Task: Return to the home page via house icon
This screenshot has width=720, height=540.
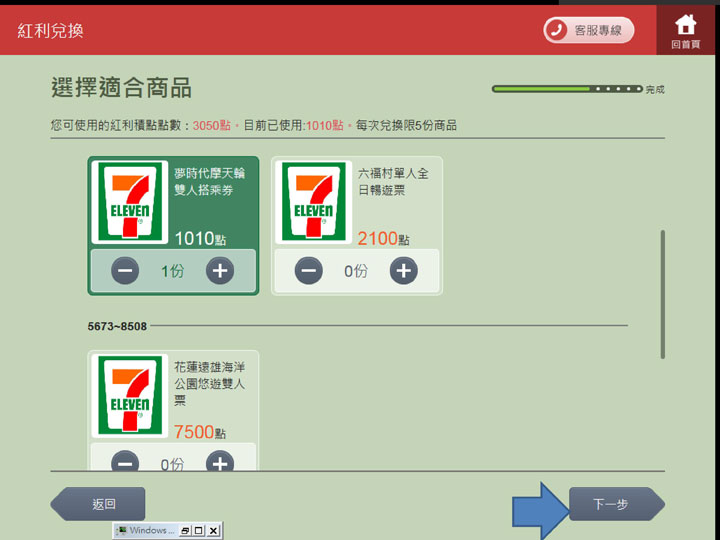Action: (x=685, y=30)
